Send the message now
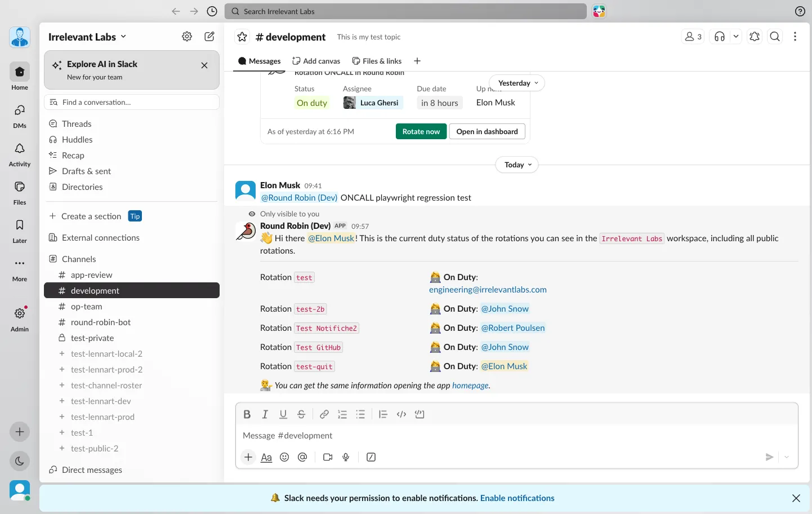The image size is (812, 514). pyautogui.click(x=769, y=457)
